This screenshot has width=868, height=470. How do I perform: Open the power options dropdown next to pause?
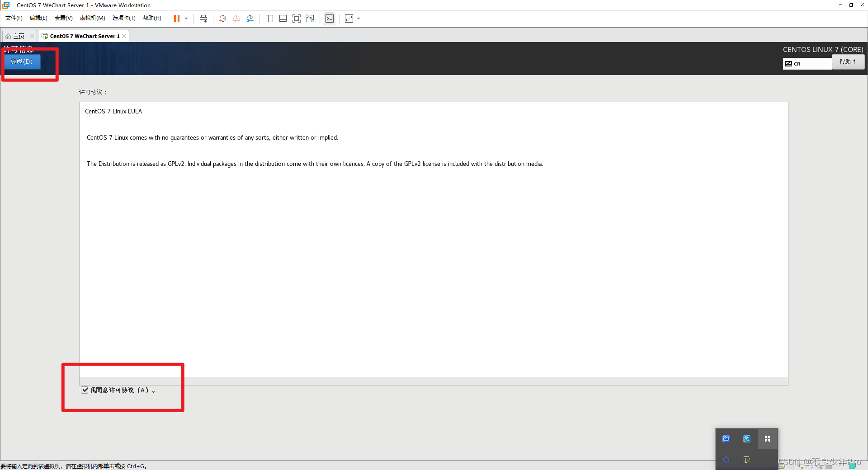click(x=186, y=19)
